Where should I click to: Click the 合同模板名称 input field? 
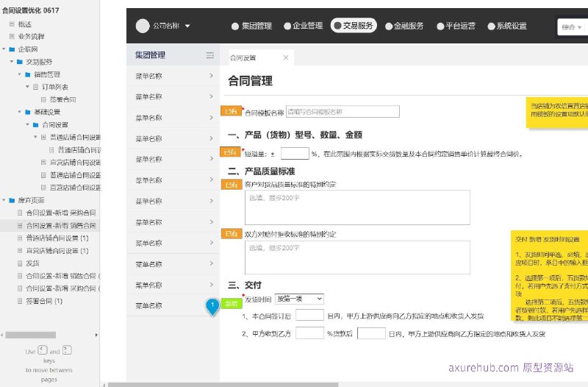click(343, 112)
